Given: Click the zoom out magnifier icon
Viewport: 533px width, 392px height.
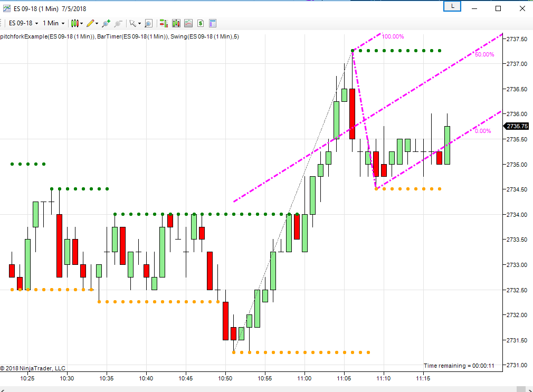Looking at the screenshot, I should click(118, 23).
